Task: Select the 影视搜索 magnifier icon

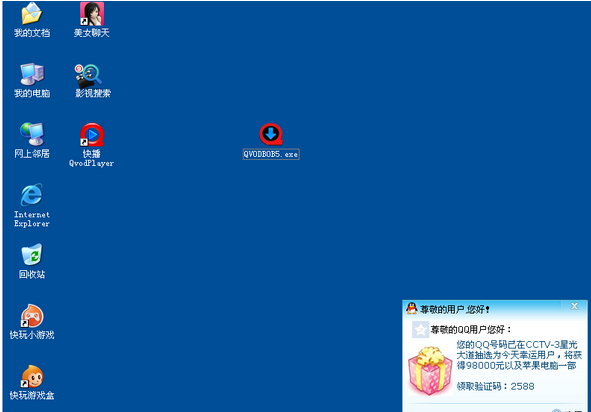Action: tap(89, 76)
